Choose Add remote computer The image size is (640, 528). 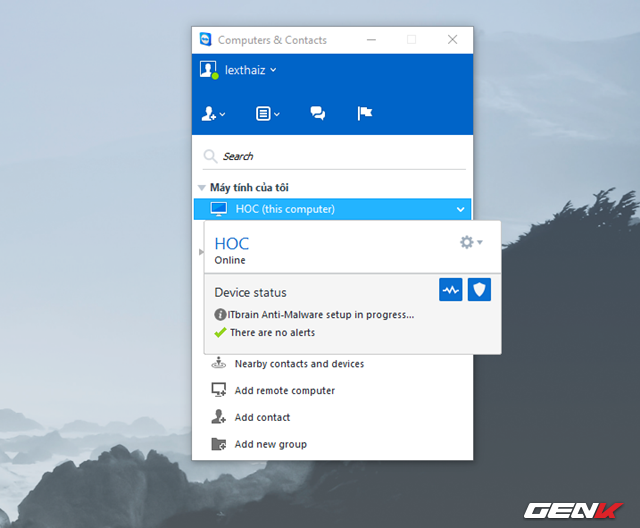tap(284, 391)
